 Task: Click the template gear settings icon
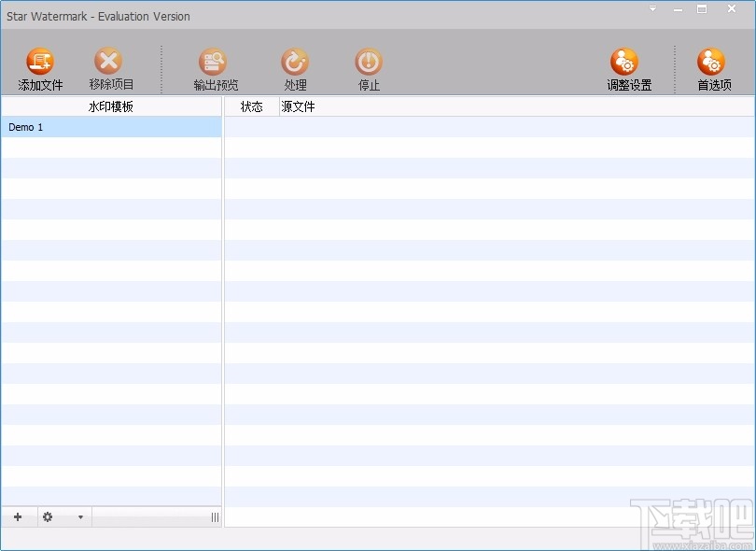coord(48,517)
